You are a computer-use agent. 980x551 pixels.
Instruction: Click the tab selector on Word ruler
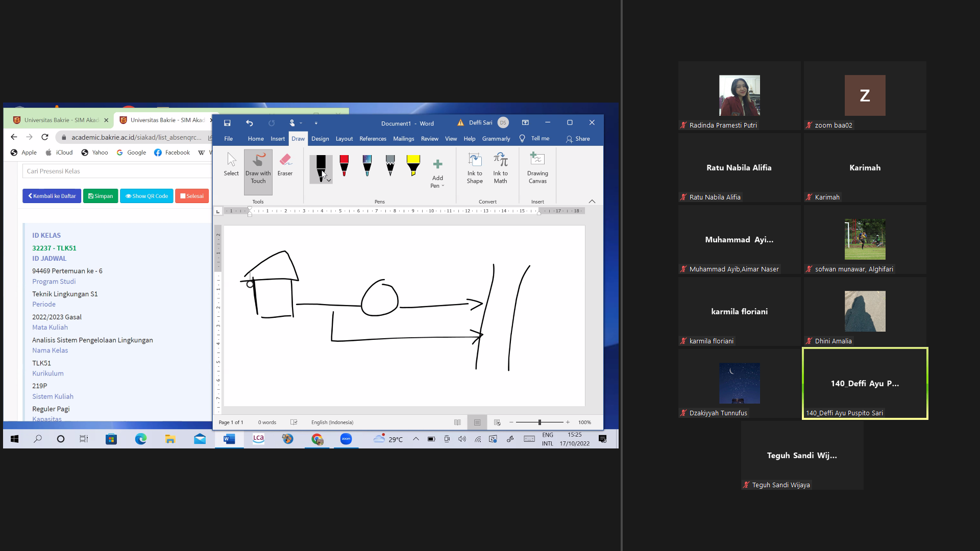[x=218, y=211]
